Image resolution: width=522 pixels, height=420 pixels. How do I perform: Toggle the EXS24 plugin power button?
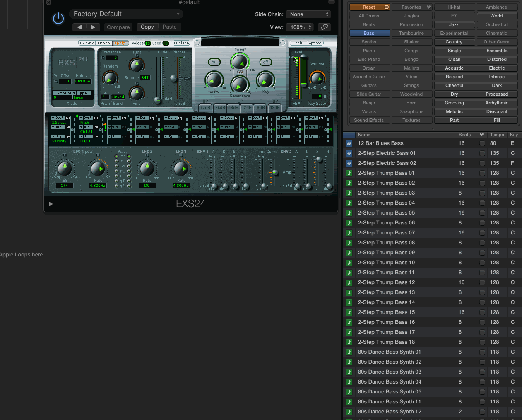click(58, 19)
